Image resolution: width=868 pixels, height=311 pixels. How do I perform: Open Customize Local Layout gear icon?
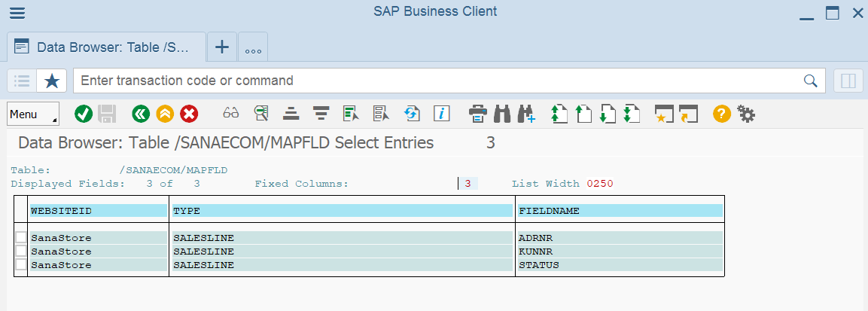[745, 114]
